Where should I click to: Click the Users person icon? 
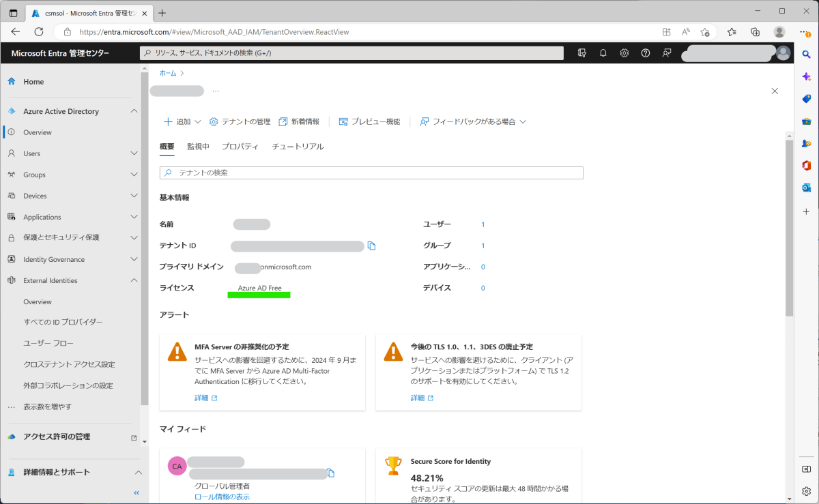(12, 153)
